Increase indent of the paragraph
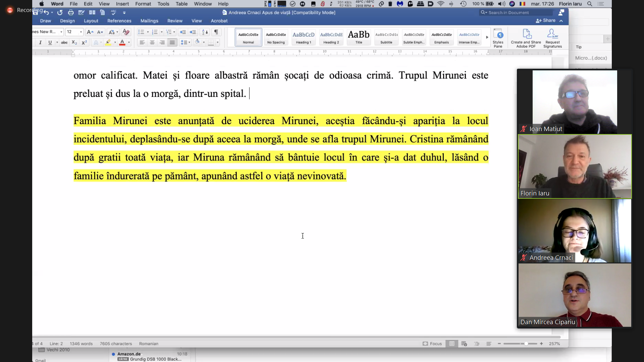This screenshot has width=644, height=362. tap(193, 32)
